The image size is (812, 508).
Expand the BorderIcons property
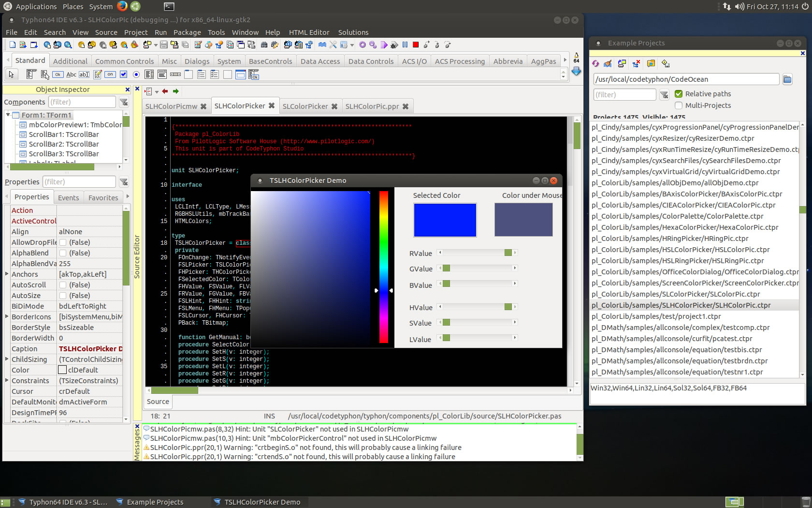coord(7,316)
